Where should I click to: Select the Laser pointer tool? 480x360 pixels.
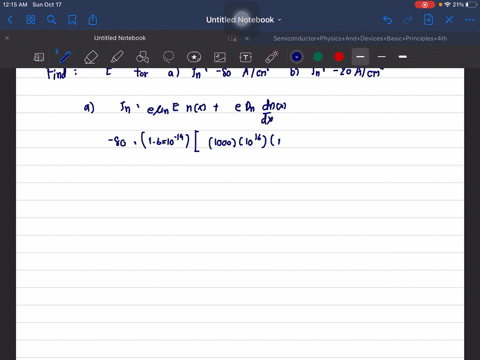tap(272, 57)
